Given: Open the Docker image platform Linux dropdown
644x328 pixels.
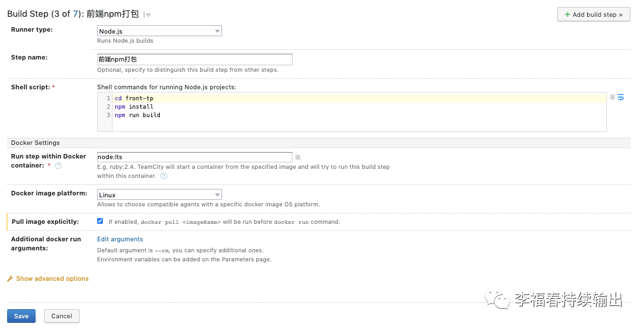Looking at the screenshot, I should click(x=159, y=195).
